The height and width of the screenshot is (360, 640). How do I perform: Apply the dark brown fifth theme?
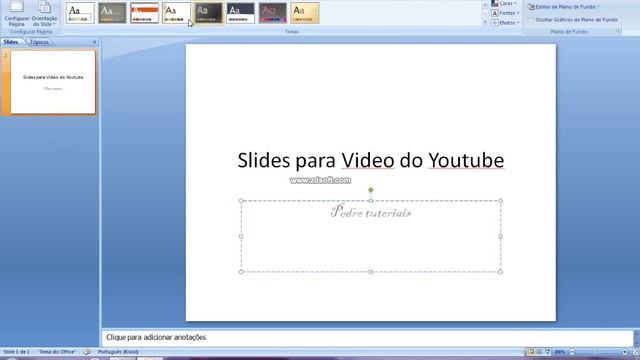(x=209, y=13)
